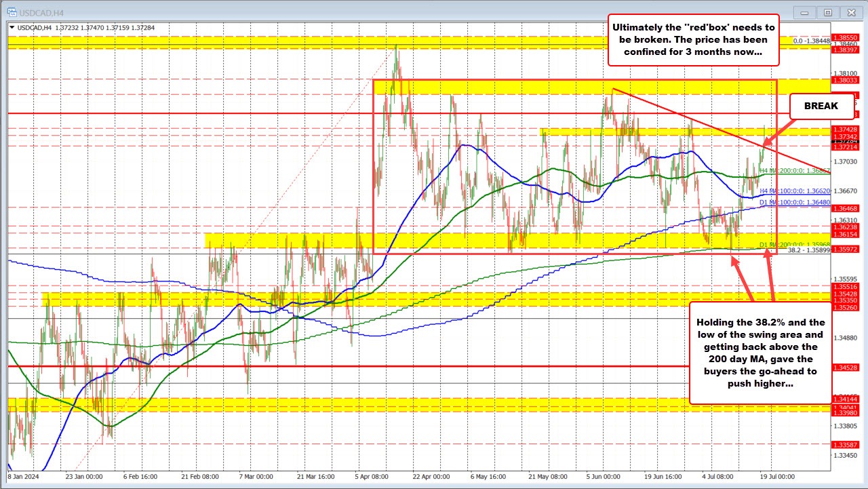Select the 'Holding the 38.2%' annotation box
Viewport: 868px width, 489px height.
coord(759,353)
